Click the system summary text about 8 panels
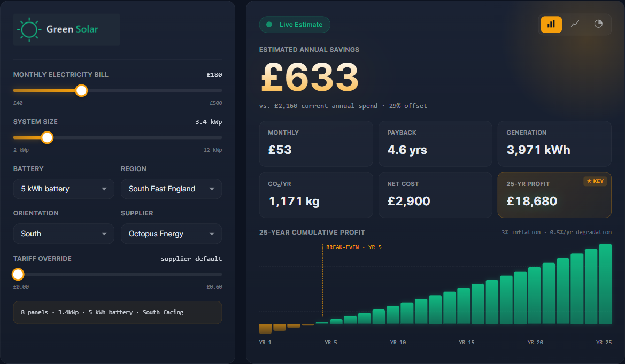 [102, 312]
